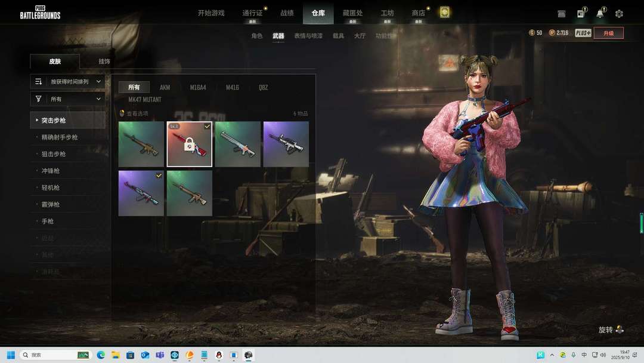Click the microphone icon in system tray
The width and height of the screenshot is (644, 363).
pyautogui.click(x=574, y=355)
